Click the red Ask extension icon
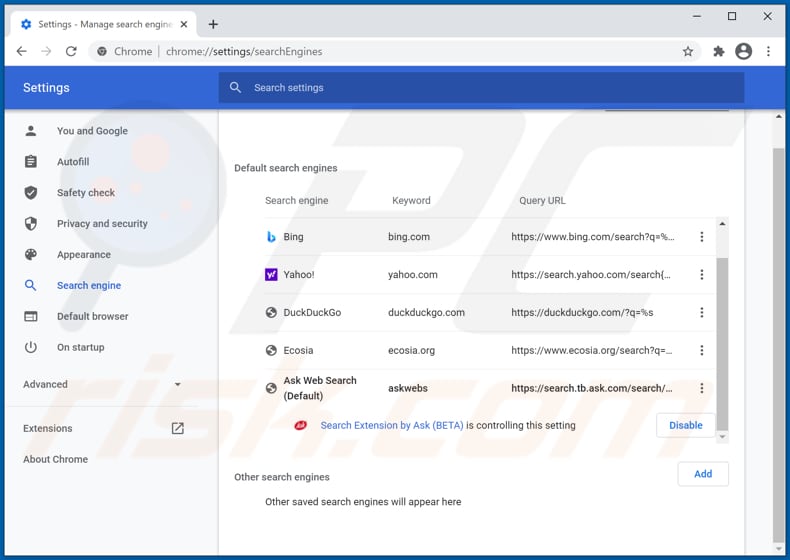 coord(300,425)
